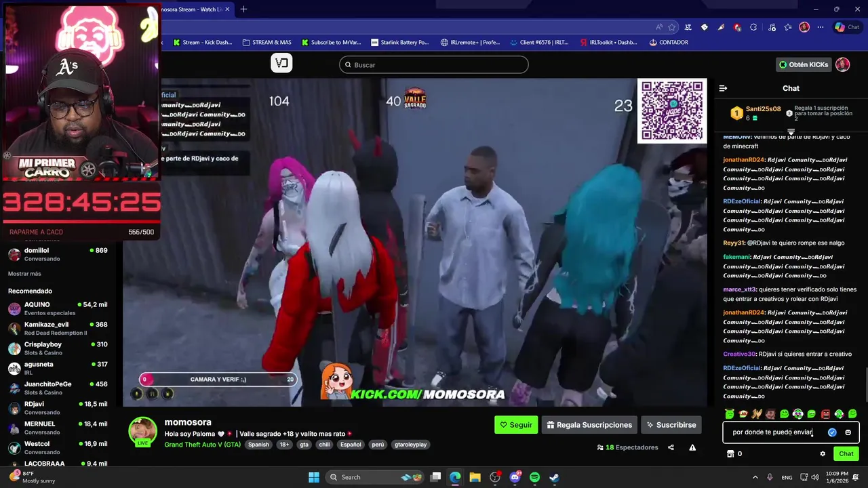Click the Read aloud icon in address bar
Screen dimensions: 868x488
point(659,27)
